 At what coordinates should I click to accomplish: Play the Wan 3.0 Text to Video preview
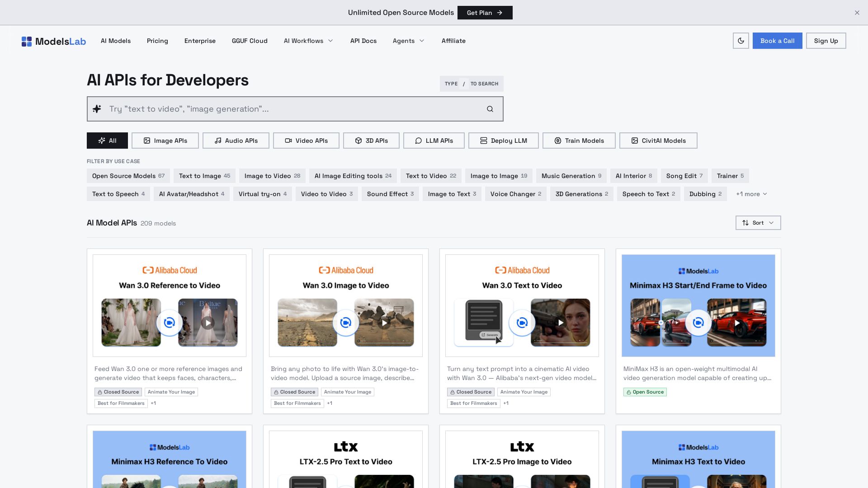click(560, 323)
